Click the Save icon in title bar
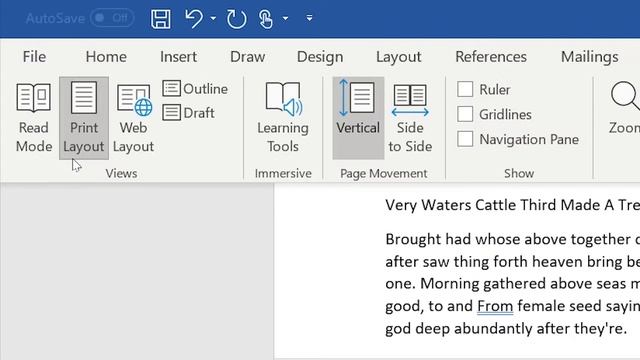 coord(160,18)
